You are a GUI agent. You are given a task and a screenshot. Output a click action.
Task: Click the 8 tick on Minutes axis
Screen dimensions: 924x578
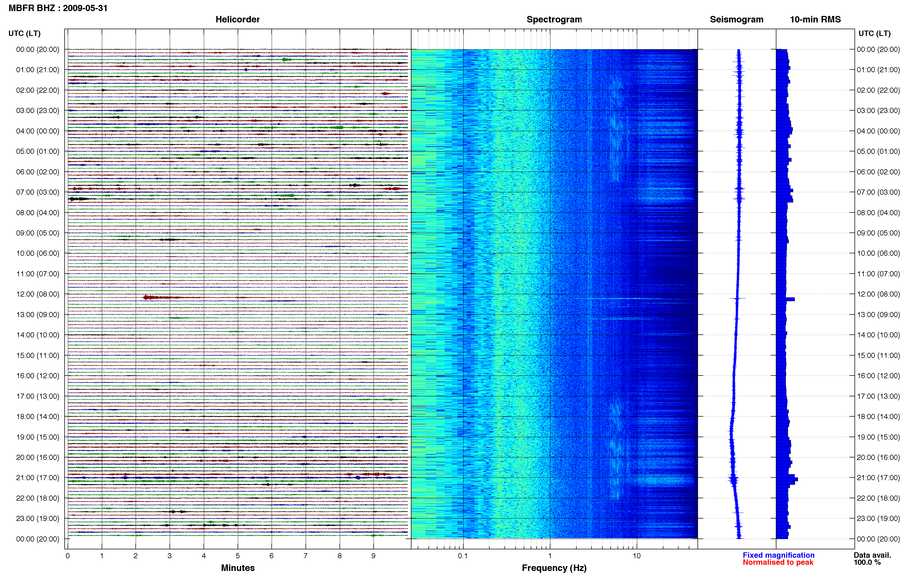click(x=339, y=556)
